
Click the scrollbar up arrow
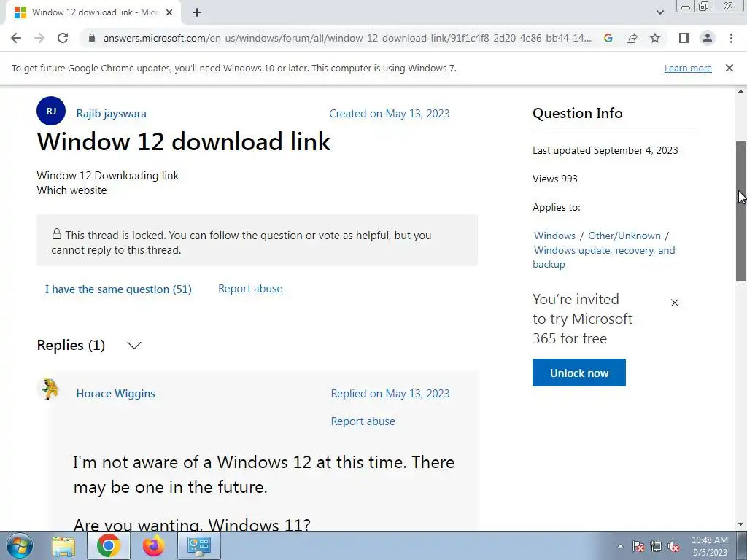coord(741,91)
